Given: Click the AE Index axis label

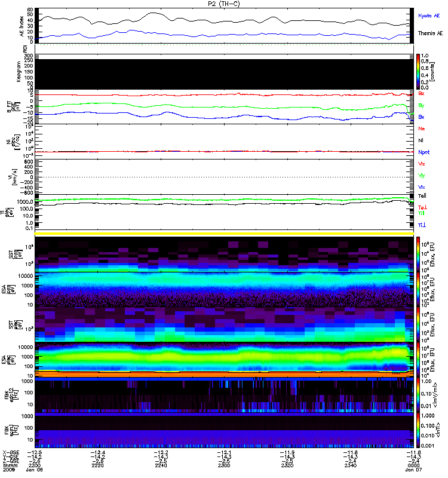Looking at the screenshot, I should click(22, 26).
